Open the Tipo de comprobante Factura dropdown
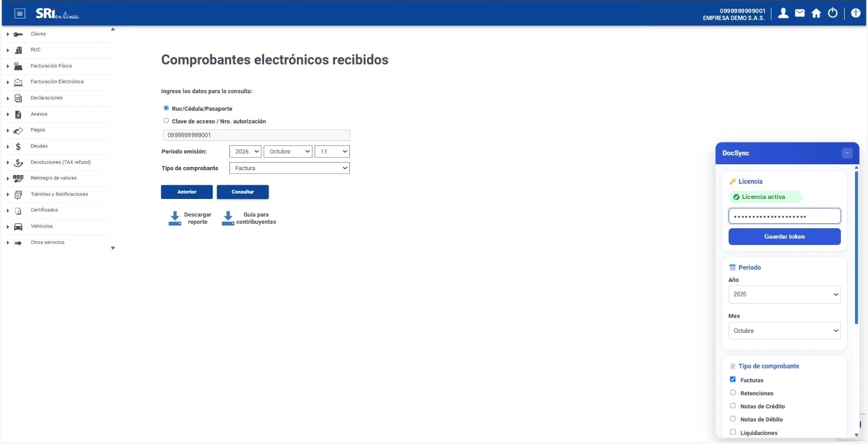The height and width of the screenshot is (444, 868). pos(290,168)
